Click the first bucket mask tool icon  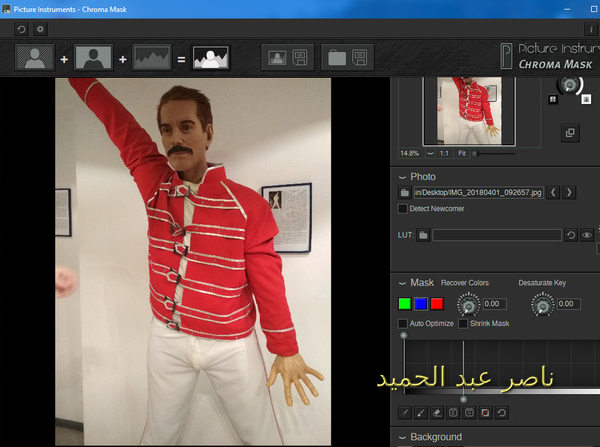(x=453, y=413)
